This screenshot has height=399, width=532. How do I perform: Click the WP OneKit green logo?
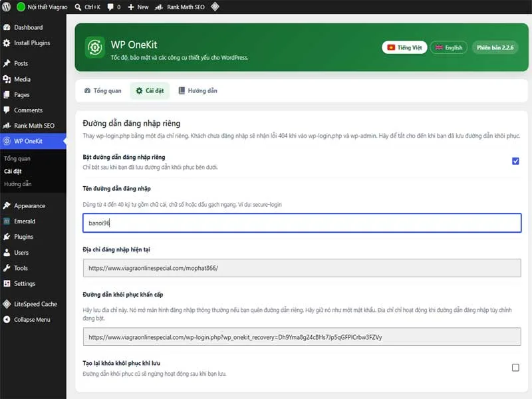click(x=94, y=47)
